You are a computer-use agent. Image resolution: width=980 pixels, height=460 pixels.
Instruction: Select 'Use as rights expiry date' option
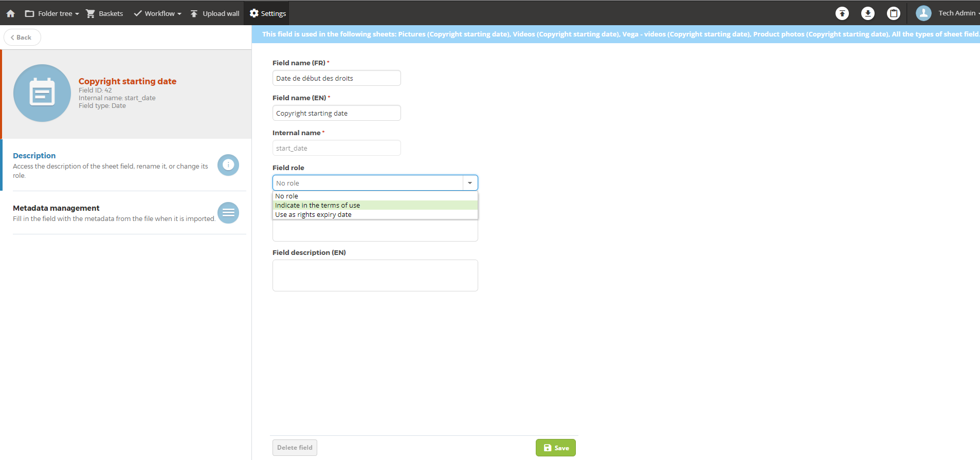pyautogui.click(x=313, y=214)
